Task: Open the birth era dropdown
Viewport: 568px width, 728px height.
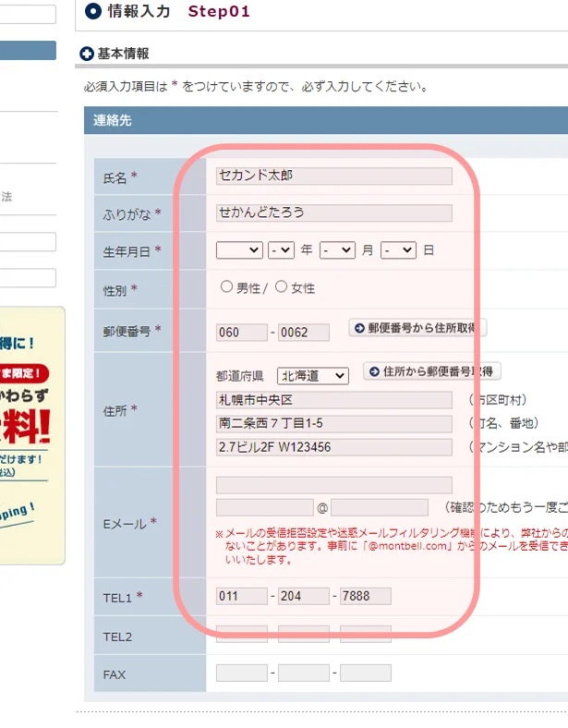Action: point(239,250)
